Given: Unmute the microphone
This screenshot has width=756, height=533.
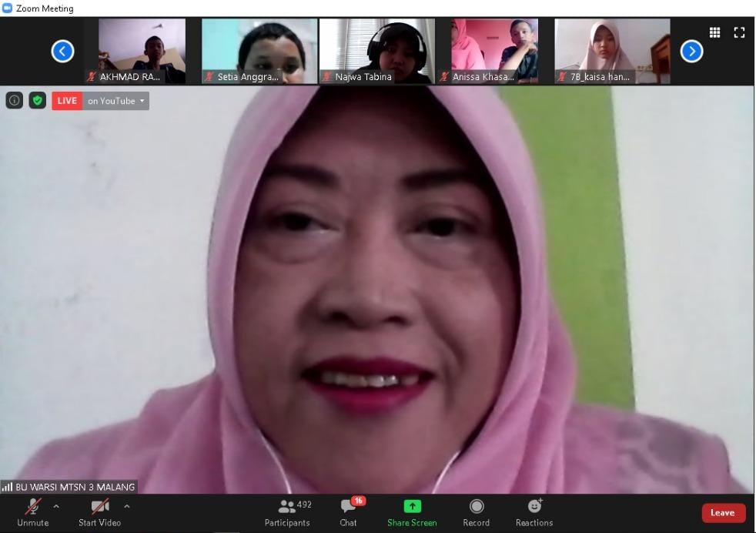Looking at the screenshot, I should (33, 513).
